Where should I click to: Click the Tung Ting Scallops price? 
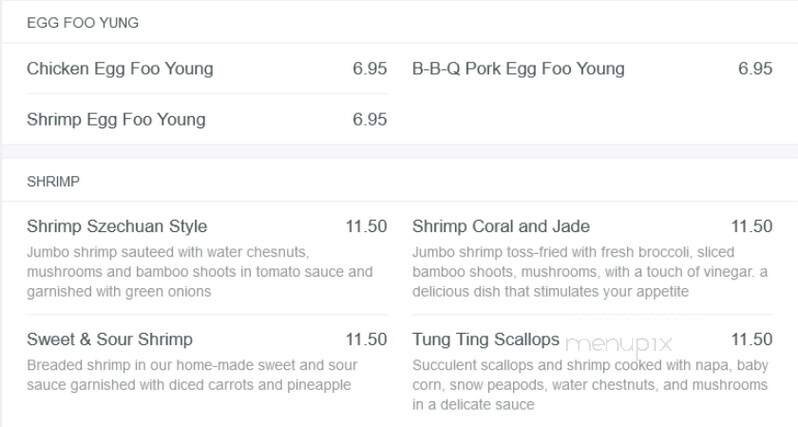[x=752, y=339]
